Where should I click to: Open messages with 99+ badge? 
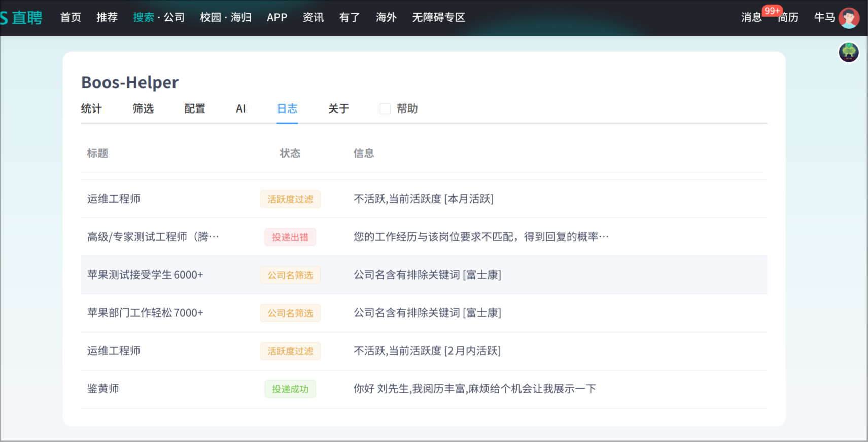[x=751, y=18]
